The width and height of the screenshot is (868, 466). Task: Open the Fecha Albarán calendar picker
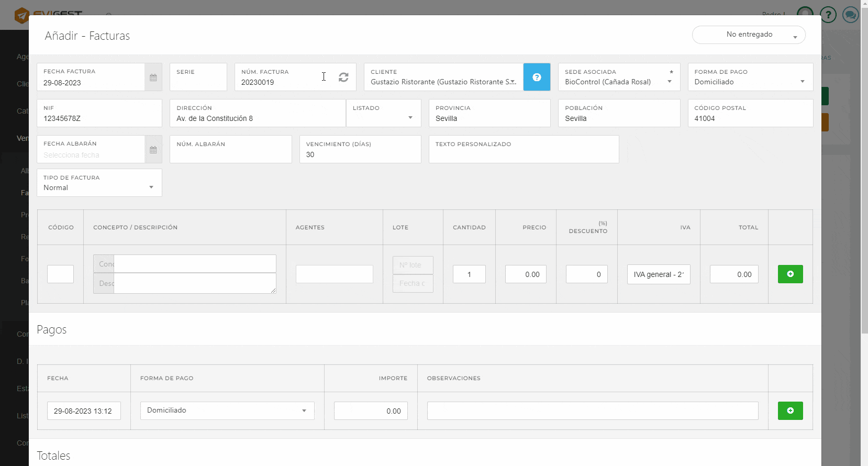pos(153,150)
